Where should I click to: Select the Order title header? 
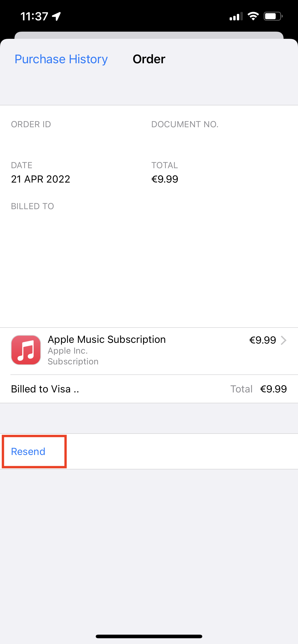click(x=149, y=59)
